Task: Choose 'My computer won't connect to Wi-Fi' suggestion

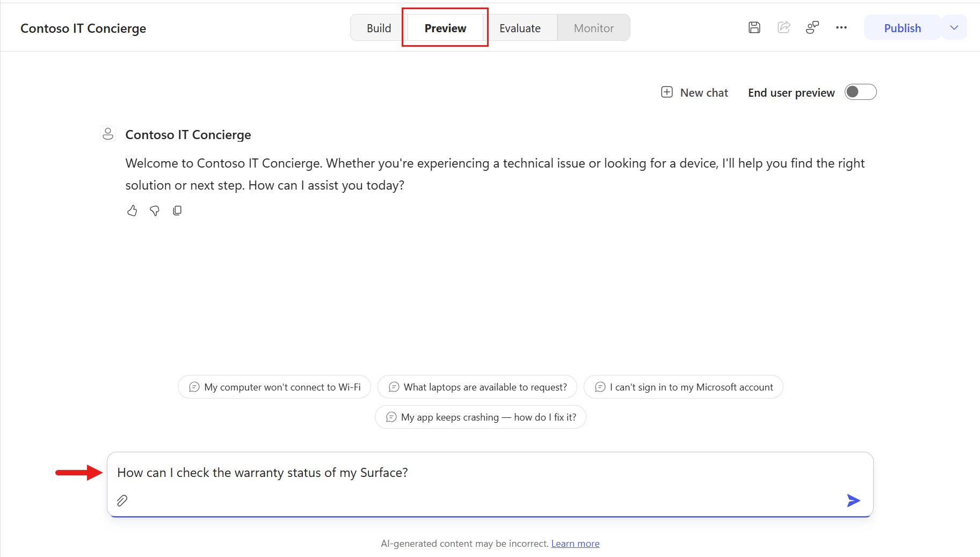Action: pos(274,387)
